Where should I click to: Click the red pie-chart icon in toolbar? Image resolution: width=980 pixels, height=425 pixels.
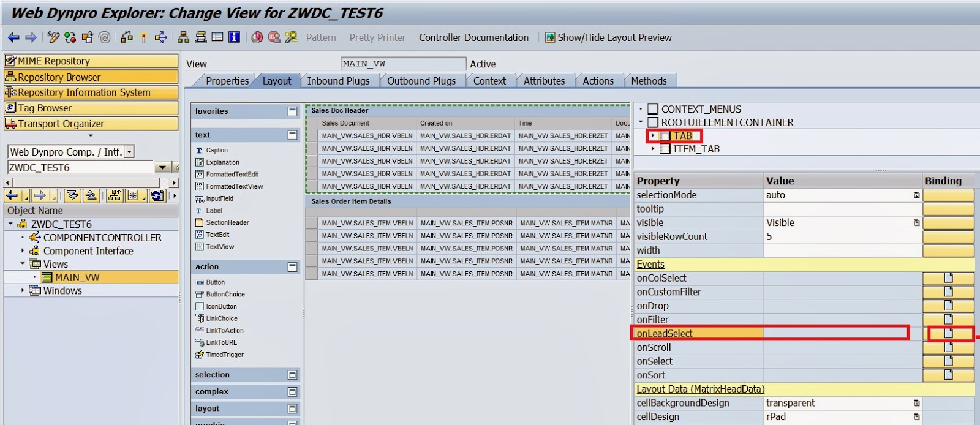click(257, 38)
